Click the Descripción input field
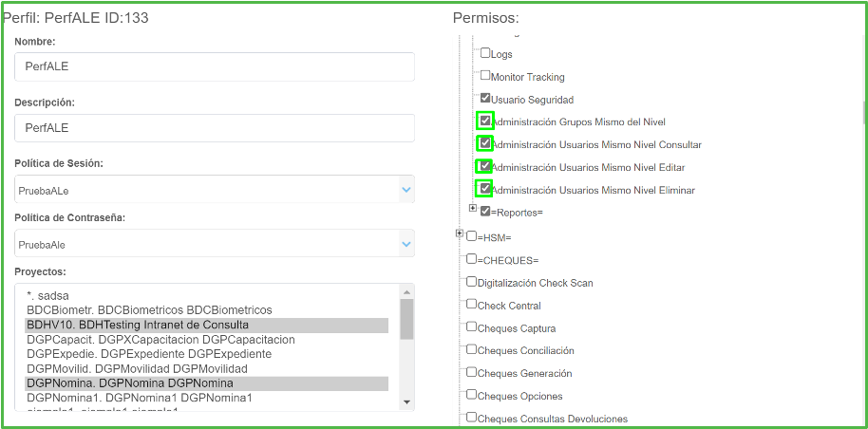This screenshot has height=429, width=868. (215, 128)
